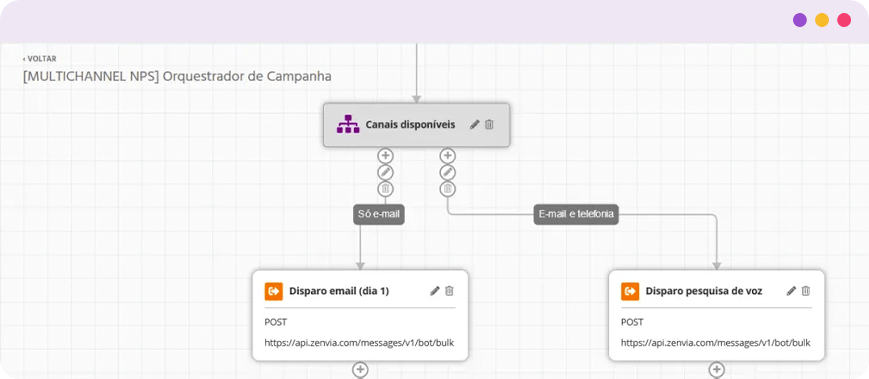Click the Orquestrador de Campanha flow title
This screenshot has height=379, width=869.
(177, 76)
